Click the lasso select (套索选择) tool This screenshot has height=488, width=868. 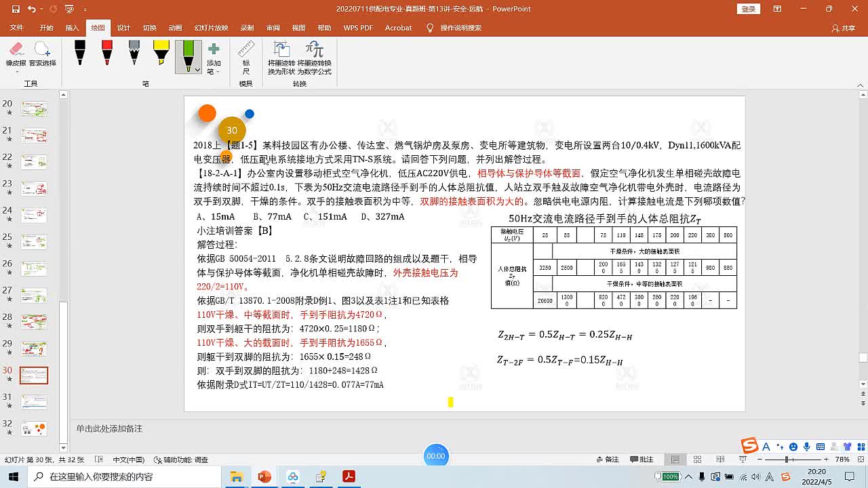(42, 54)
